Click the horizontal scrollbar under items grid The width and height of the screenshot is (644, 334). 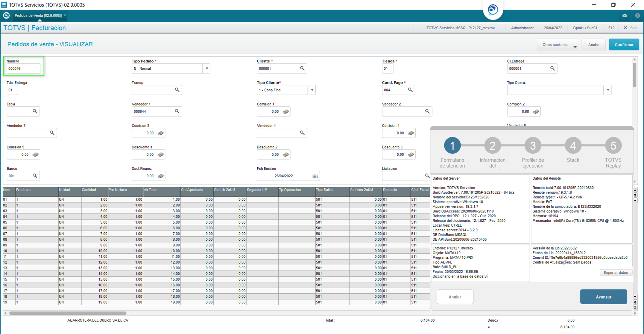(68, 313)
